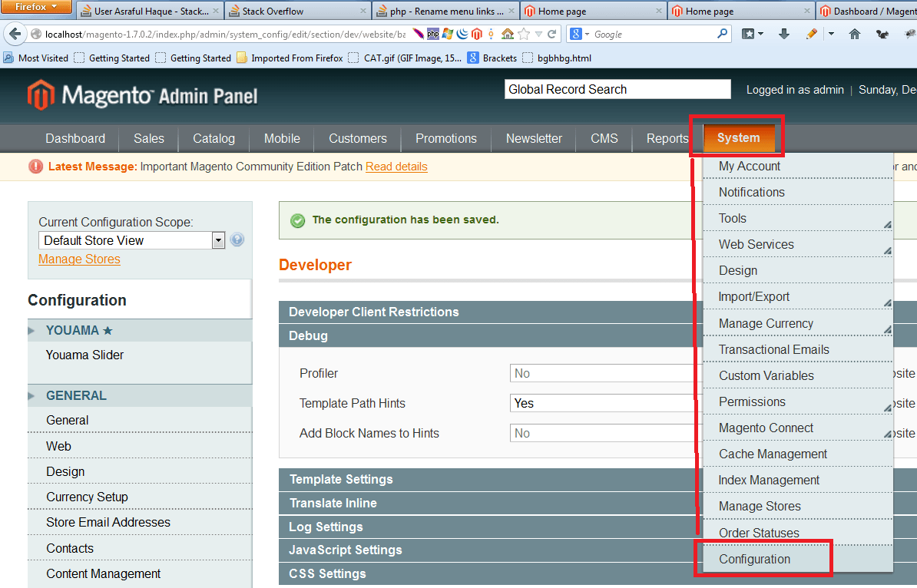Image resolution: width=917 pixels, height=588 pixels.
Task: Open the downloads arrow icon
Action: [x=783, y=35]
